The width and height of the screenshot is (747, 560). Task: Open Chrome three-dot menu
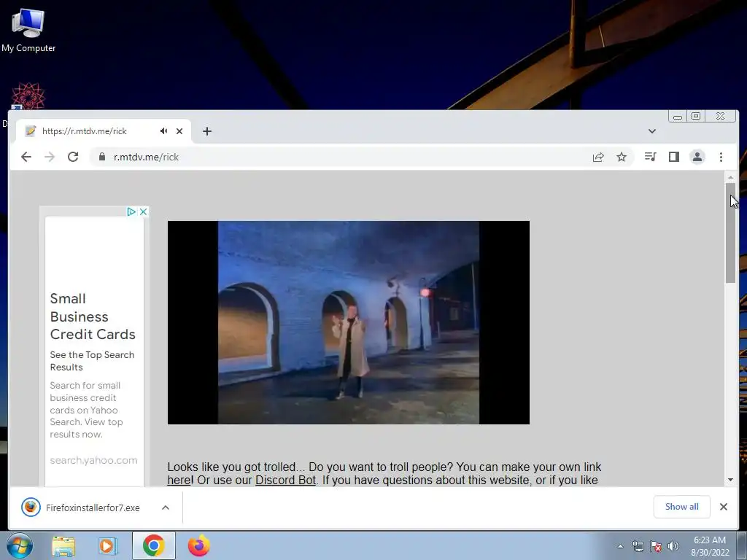coord(721,157)
